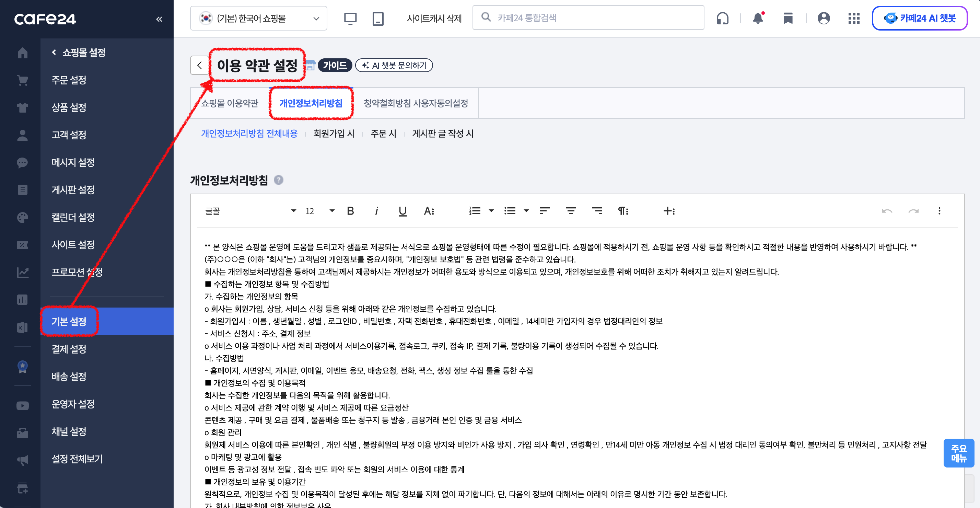Expand the numbered list dropdown arrow
980x508 pixels.
point(491,211)
